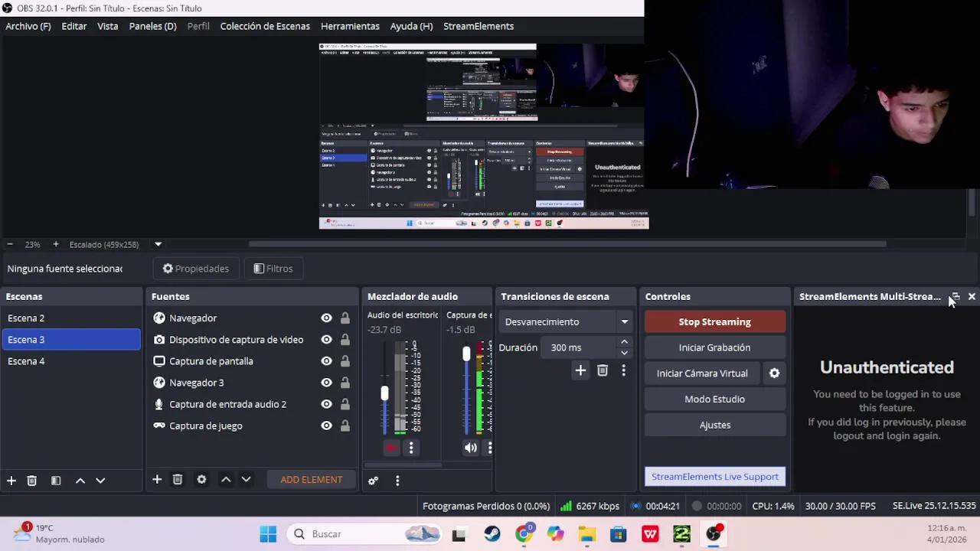Open advanced audio properties gears icon

coord(373,481)
